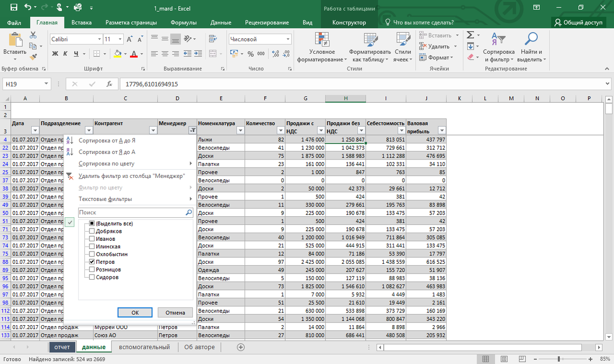Check the Иванов checkbox in filter list
The image size is (614, 364).
click(92, 239)
